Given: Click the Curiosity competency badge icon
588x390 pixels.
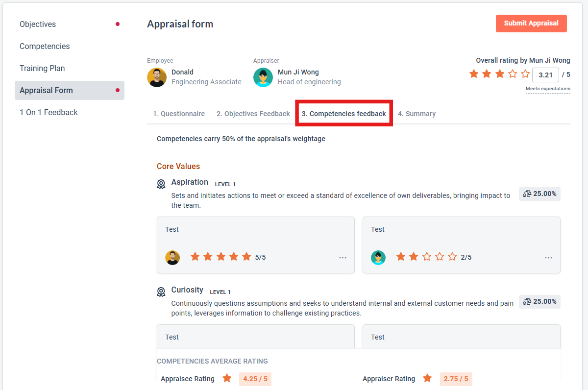Looking at the screenshot, I should (x=161, y=292).
